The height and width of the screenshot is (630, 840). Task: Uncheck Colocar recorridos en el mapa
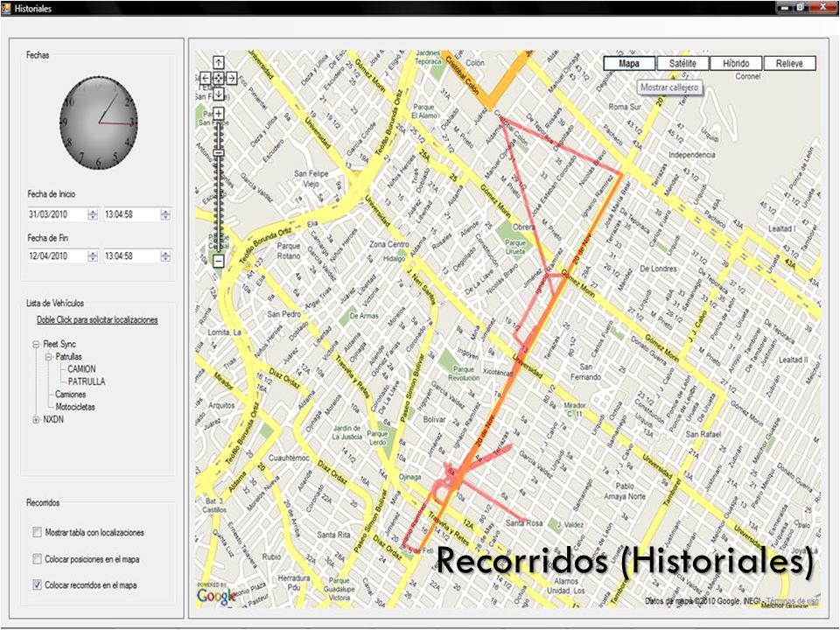click(37, 585)
